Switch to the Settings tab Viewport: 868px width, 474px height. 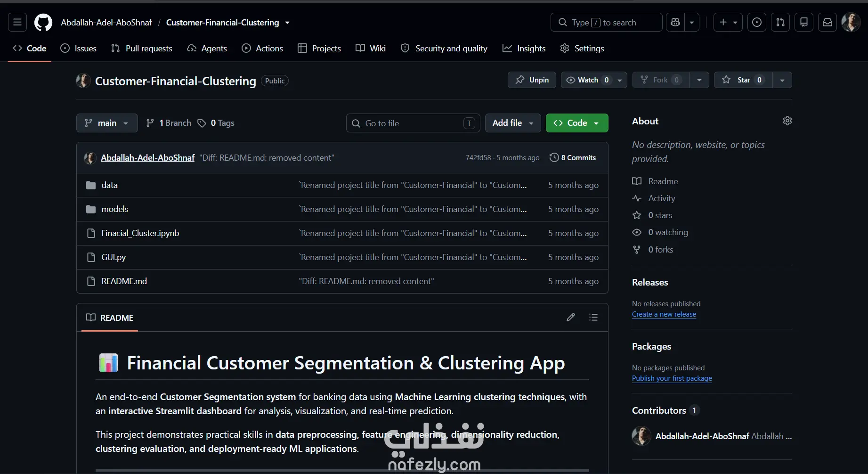tap(582, 48)
